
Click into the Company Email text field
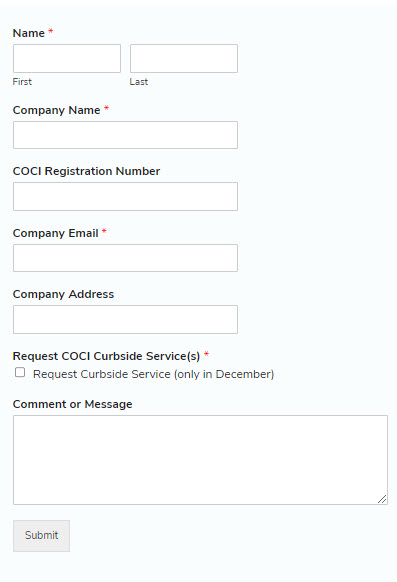125,258
